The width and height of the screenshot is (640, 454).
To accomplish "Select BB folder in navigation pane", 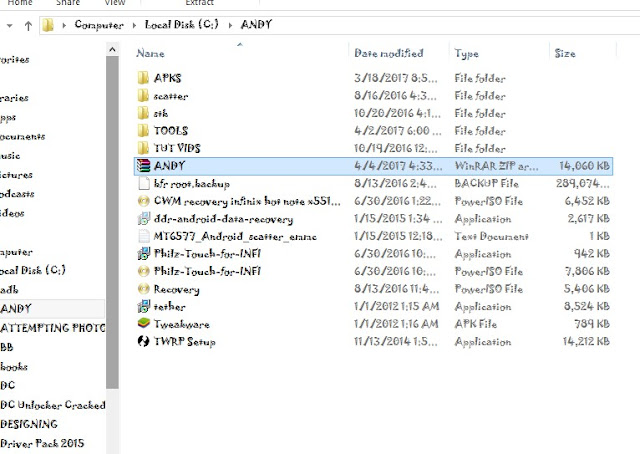I will coord(7,347).
